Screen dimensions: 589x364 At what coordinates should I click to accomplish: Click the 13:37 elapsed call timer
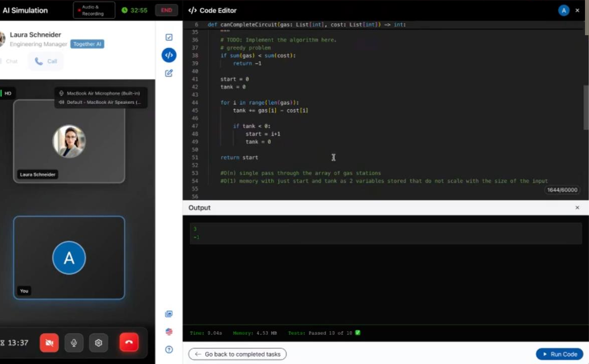point(18,342)
